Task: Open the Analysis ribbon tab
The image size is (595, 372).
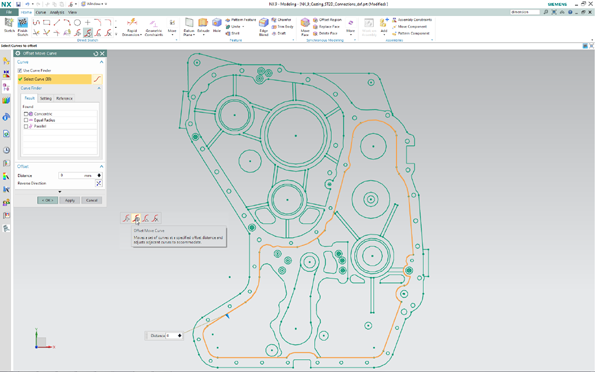Action: [x=57, y=12]
